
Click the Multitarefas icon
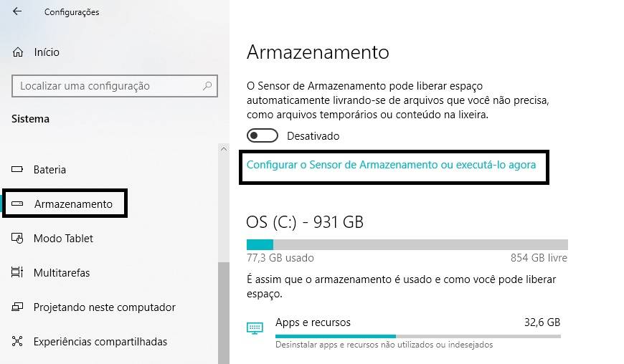(x=17, y=272)
